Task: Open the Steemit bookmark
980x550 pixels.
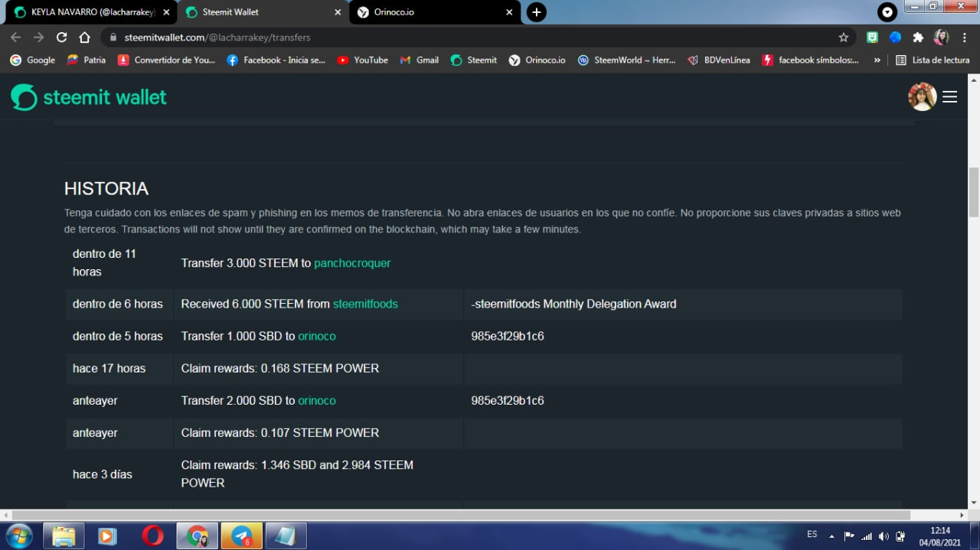Action: tap(474, 60)
